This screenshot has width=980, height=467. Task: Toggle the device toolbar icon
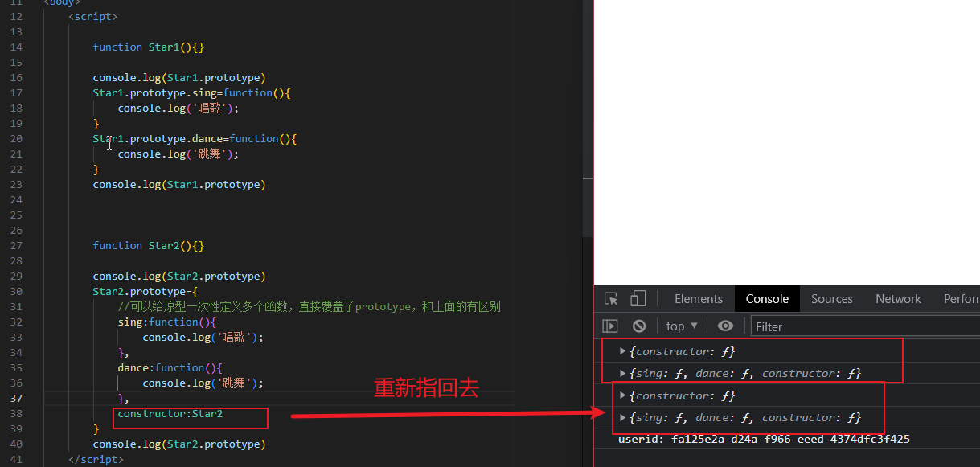(x=638, y=299)
